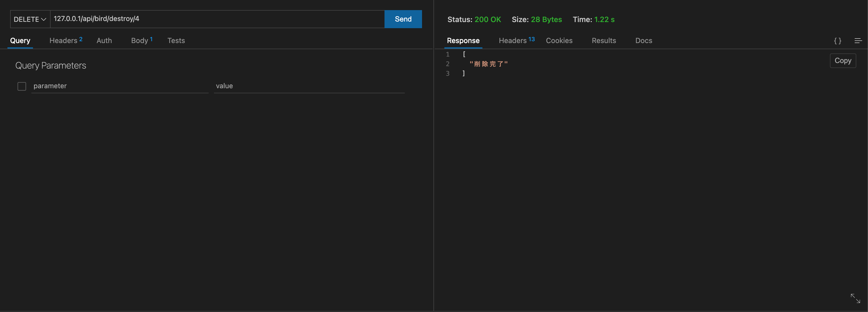Open the response Headers 13 tab

516,40
